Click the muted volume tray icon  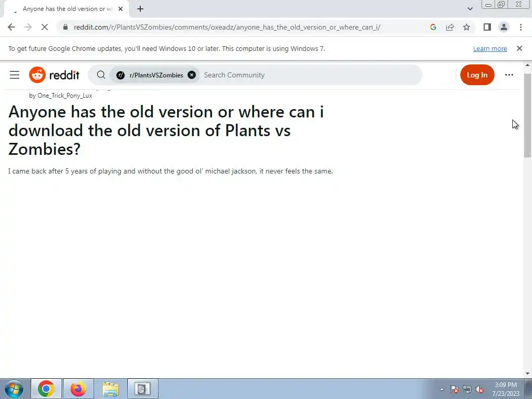480,389
